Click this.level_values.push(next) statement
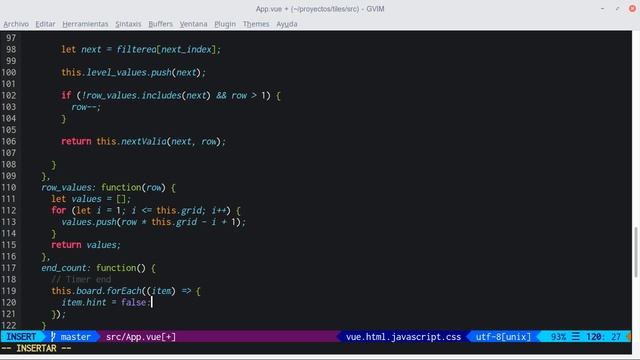The image size is (640, 360). (133, 72)
